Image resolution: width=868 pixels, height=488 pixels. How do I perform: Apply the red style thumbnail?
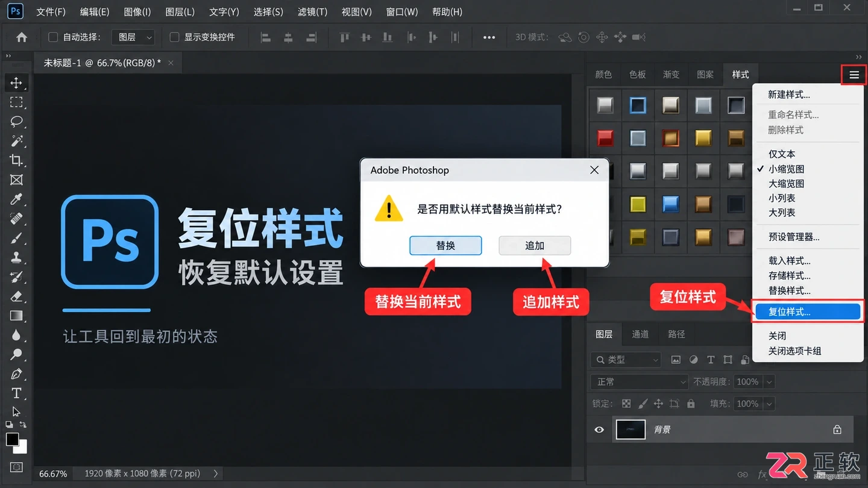(x=605, y=138)
